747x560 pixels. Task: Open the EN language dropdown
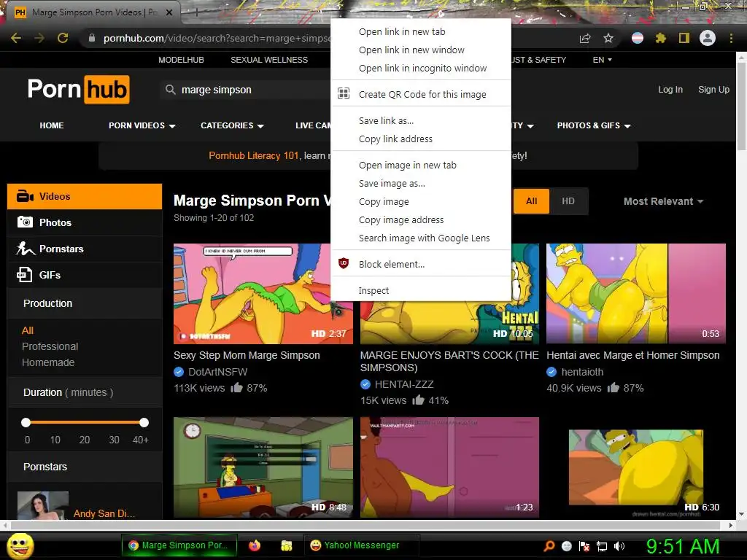point(602,60)
